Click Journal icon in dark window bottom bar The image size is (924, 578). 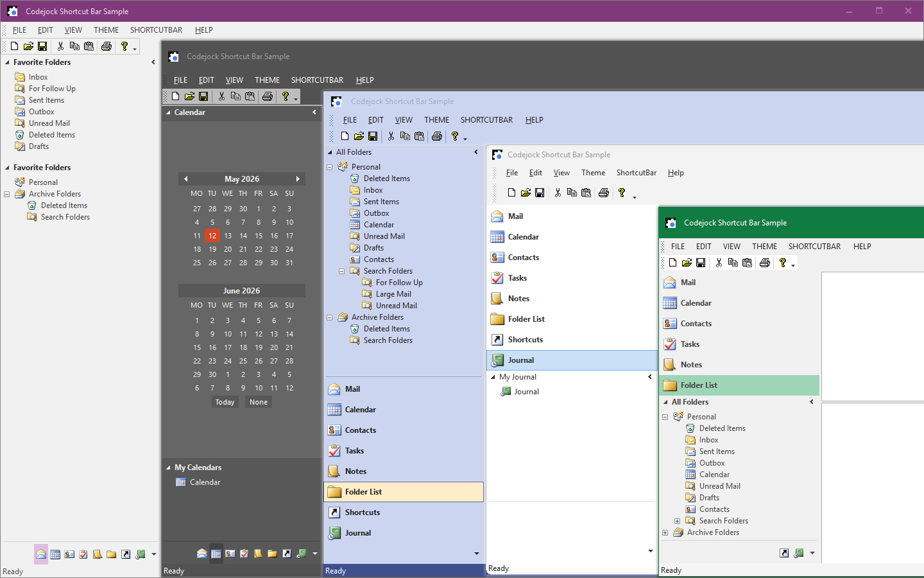click(x=301, y=554)
